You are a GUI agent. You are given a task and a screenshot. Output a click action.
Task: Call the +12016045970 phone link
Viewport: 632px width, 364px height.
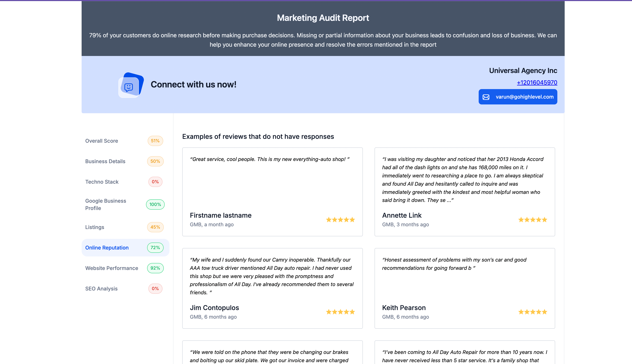point(537,82)
